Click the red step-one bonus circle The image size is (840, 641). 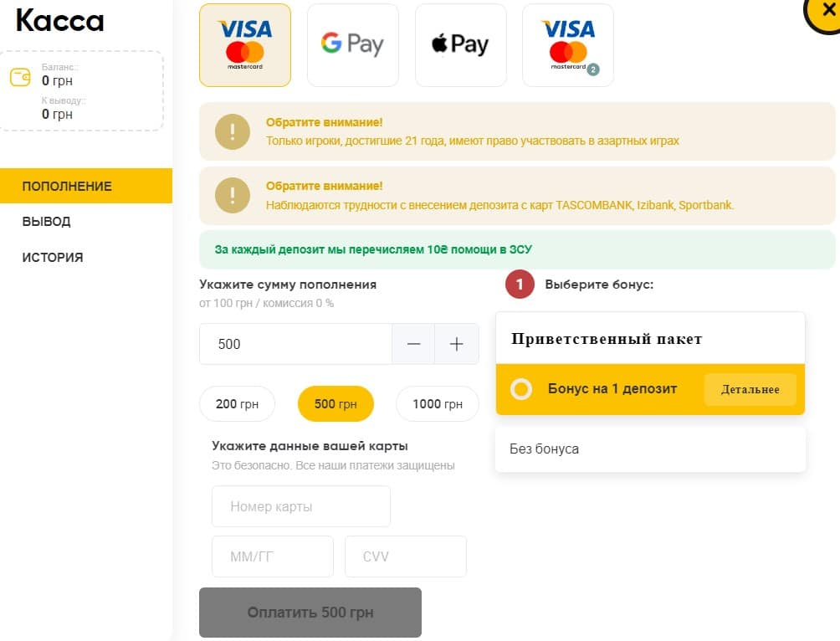coord(519,284)
